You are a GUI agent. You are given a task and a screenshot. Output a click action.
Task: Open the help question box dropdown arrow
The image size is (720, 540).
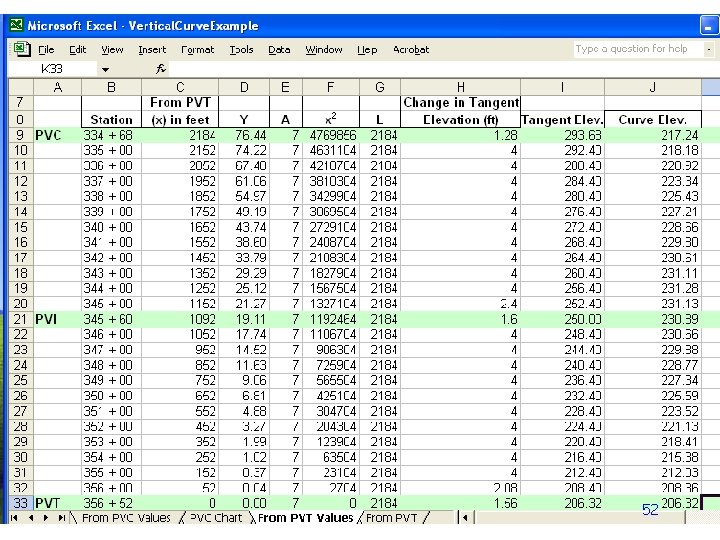coord(709,49)
